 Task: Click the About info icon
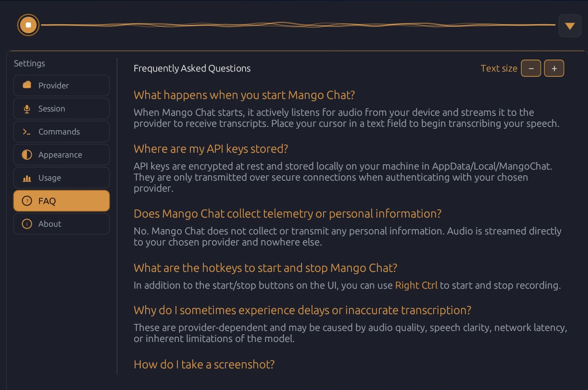27,224
